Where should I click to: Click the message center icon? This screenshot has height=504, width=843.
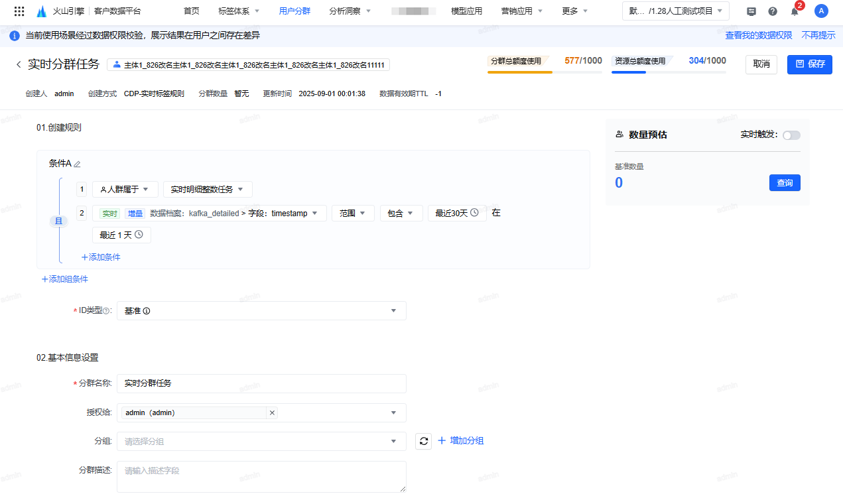(x=751, y=11)
